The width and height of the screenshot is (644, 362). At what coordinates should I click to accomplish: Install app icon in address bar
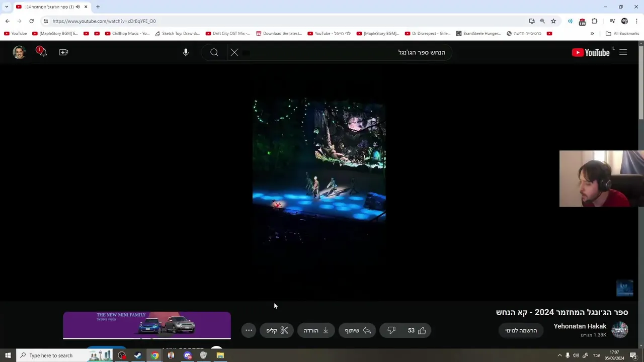pos(532,21)
